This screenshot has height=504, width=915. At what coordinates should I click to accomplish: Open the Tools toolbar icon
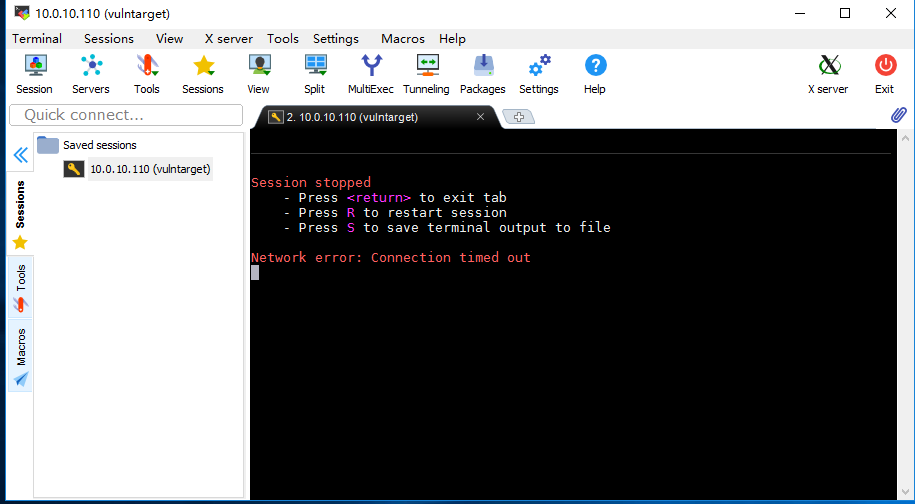146,74
